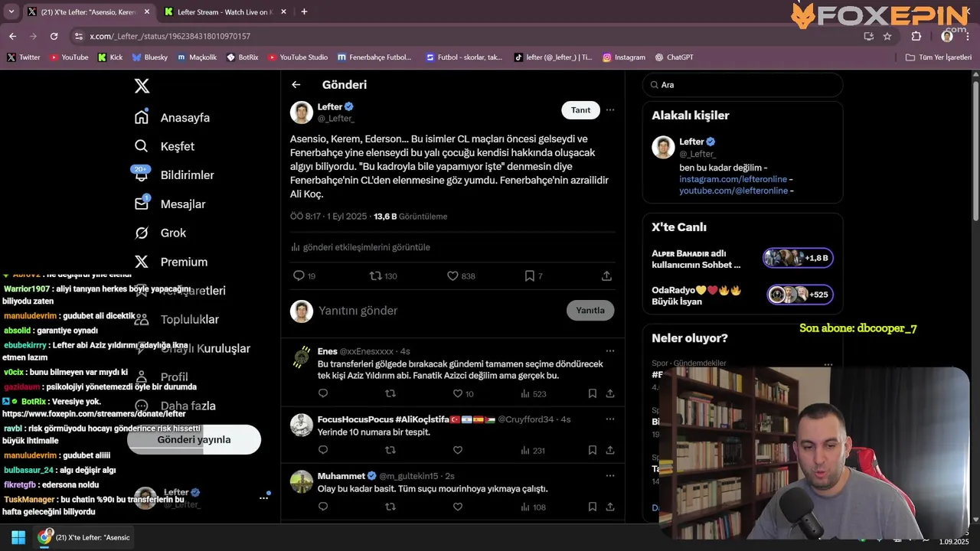Open Windows Start menu
This screenshot has height=551, width=980.
coord(18,537)
